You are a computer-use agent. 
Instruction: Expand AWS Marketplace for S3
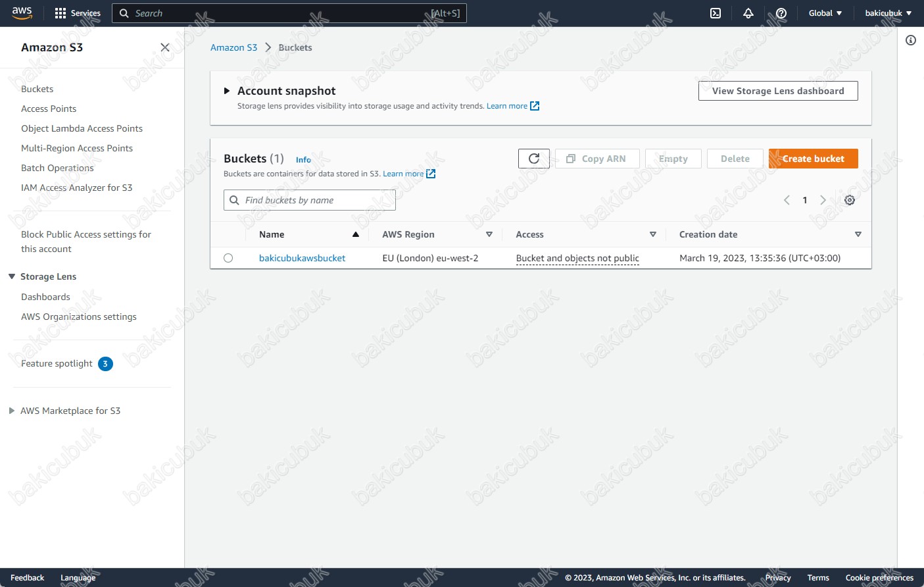12,411
